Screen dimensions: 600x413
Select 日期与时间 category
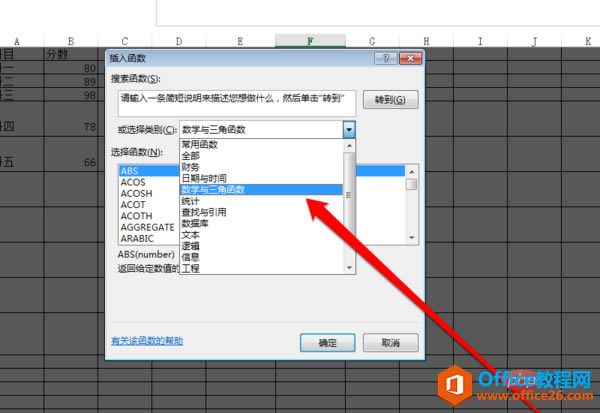(x=261, y=178)
